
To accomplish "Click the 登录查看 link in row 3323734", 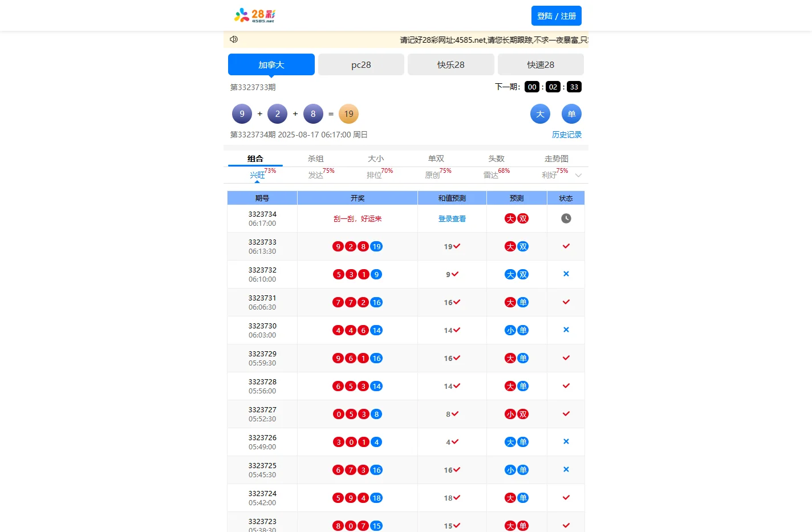I will tap(452, 219).
